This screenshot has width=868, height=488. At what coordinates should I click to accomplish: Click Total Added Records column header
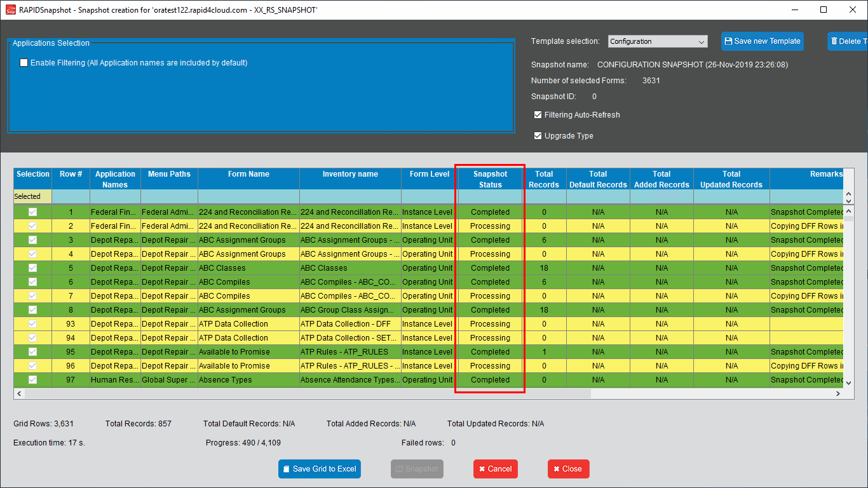point(662,179)
